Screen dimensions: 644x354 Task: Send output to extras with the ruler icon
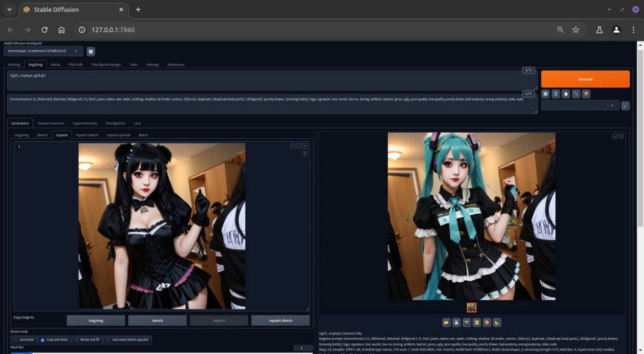click(497, 322)
